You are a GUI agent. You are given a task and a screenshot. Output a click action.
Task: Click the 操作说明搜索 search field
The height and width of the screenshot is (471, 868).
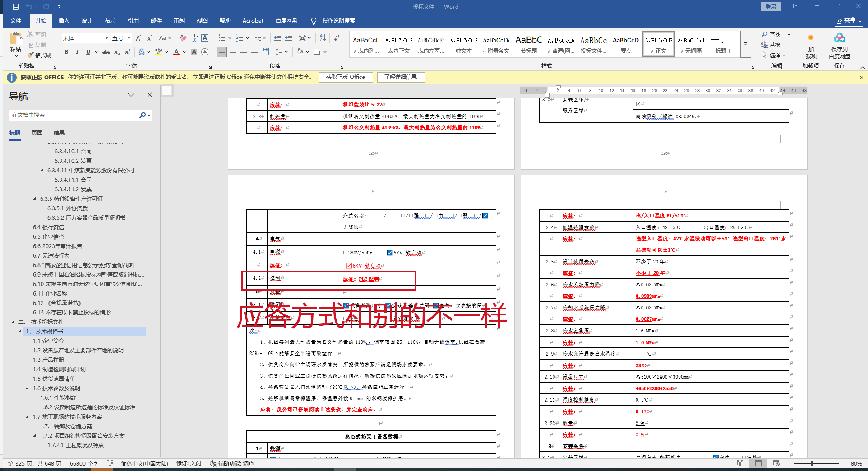pyautogui.click(x=338, y=21)
